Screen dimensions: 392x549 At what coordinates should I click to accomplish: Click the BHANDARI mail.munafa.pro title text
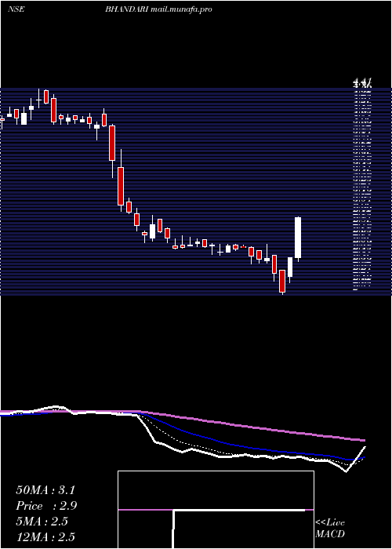pyautogui.click(x=158, y=9)
